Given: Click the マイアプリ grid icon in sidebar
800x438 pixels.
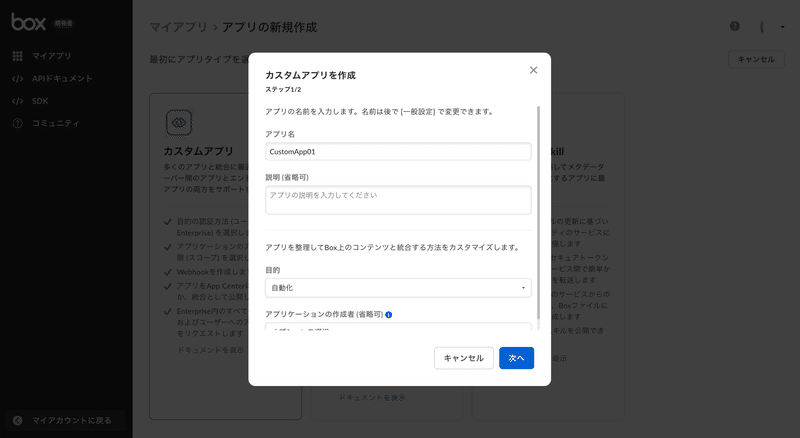Looking at the screenshot, I should [x=17, y=56].
